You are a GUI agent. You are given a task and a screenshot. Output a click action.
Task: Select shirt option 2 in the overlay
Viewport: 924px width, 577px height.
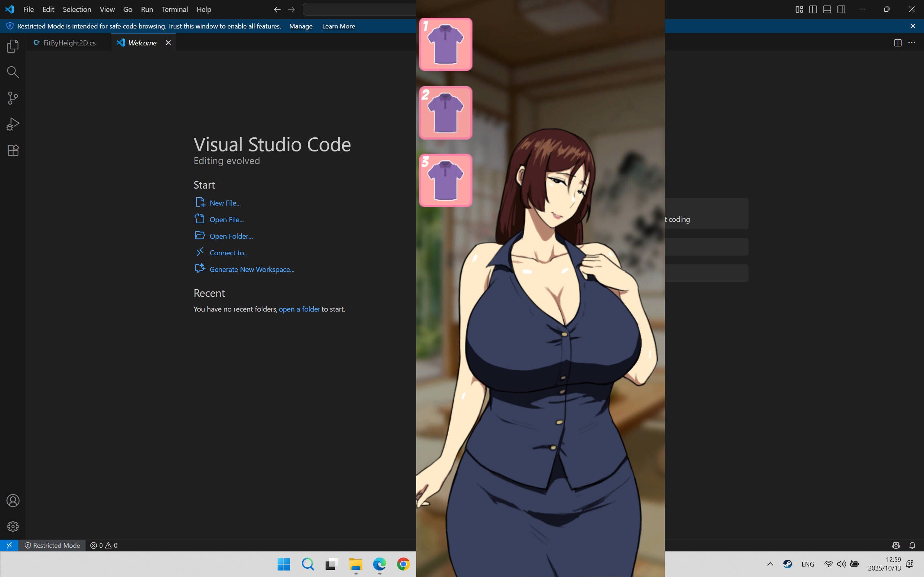[445, 112]
